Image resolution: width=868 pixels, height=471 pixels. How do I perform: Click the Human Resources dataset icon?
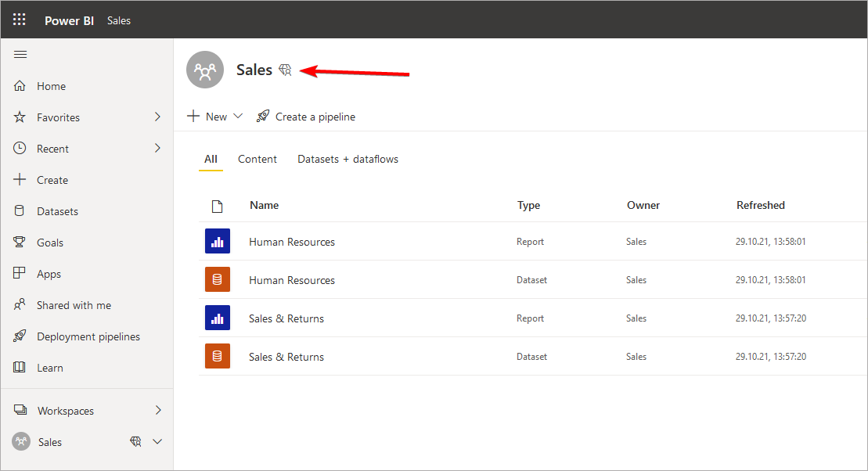click(x=218, y=280)
